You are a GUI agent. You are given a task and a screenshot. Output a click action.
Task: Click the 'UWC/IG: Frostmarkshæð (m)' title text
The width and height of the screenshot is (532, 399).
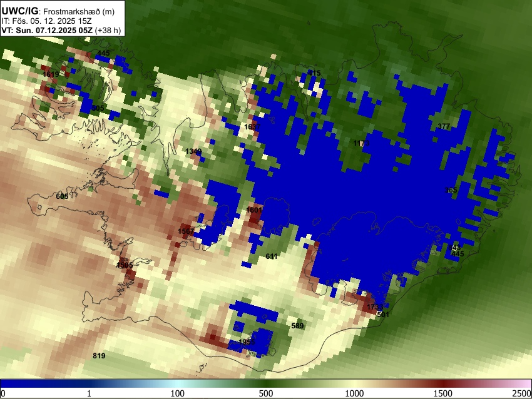click(x=58, y=11)
